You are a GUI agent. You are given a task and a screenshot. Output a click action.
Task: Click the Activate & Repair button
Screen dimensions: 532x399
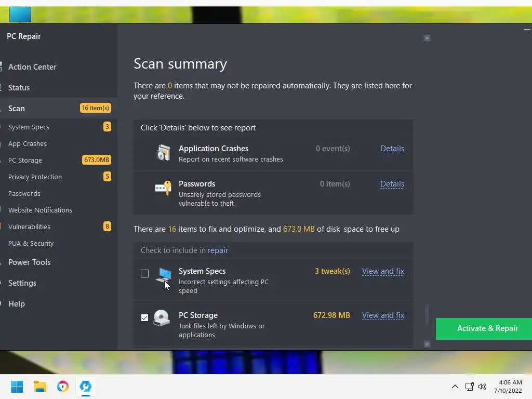(484, 328)
